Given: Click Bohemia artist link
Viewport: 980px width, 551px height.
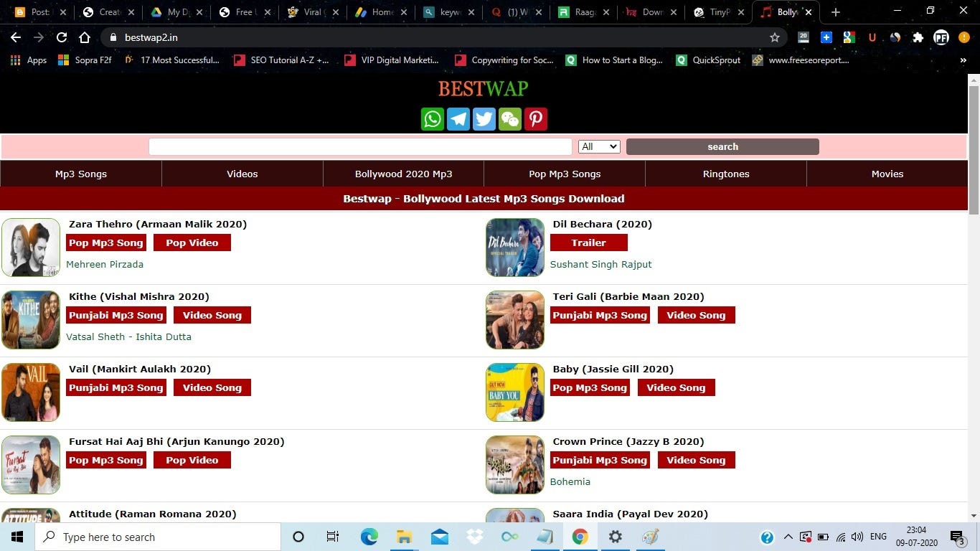Looking at the screenshot, I should tap(570, 481).
